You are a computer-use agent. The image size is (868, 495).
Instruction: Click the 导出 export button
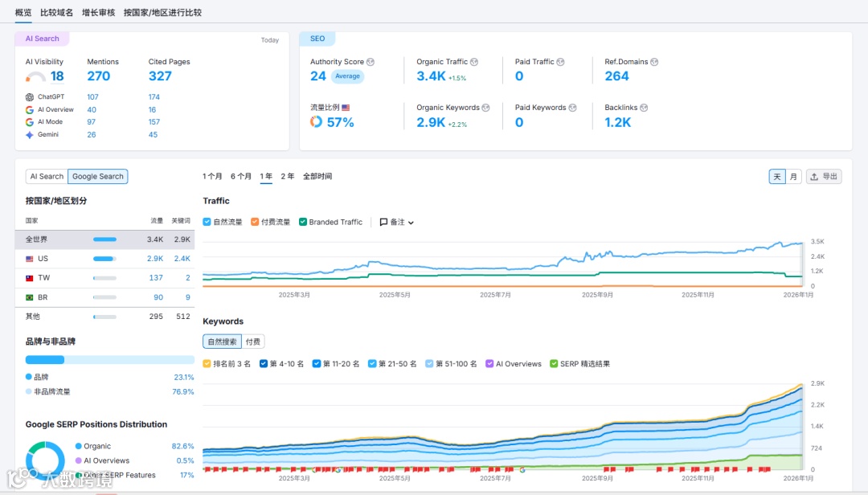824,177
